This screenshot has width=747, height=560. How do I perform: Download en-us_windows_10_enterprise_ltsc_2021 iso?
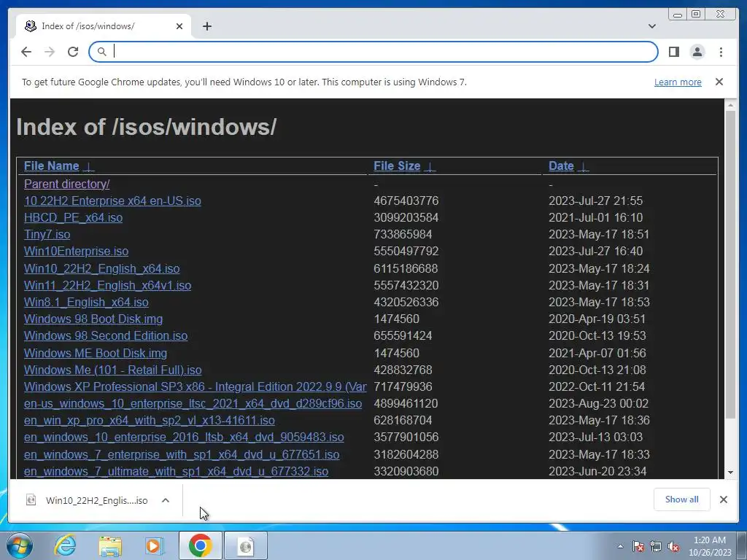[x=193, y=403]
